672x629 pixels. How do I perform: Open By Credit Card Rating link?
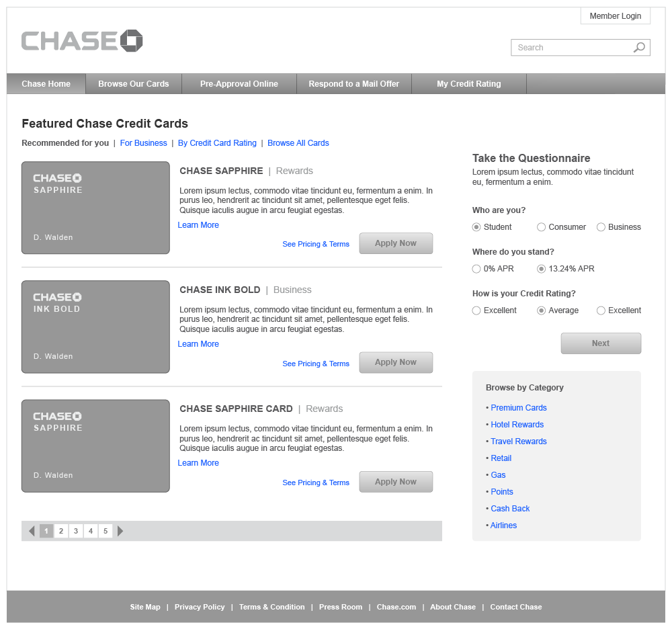tap(217, 142)
